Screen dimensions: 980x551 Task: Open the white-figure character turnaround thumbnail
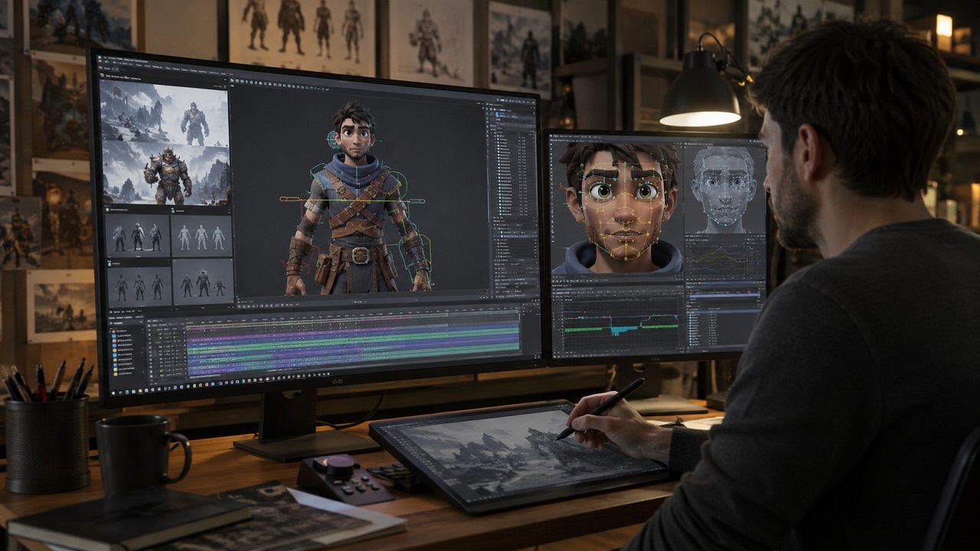coord(202,236)
